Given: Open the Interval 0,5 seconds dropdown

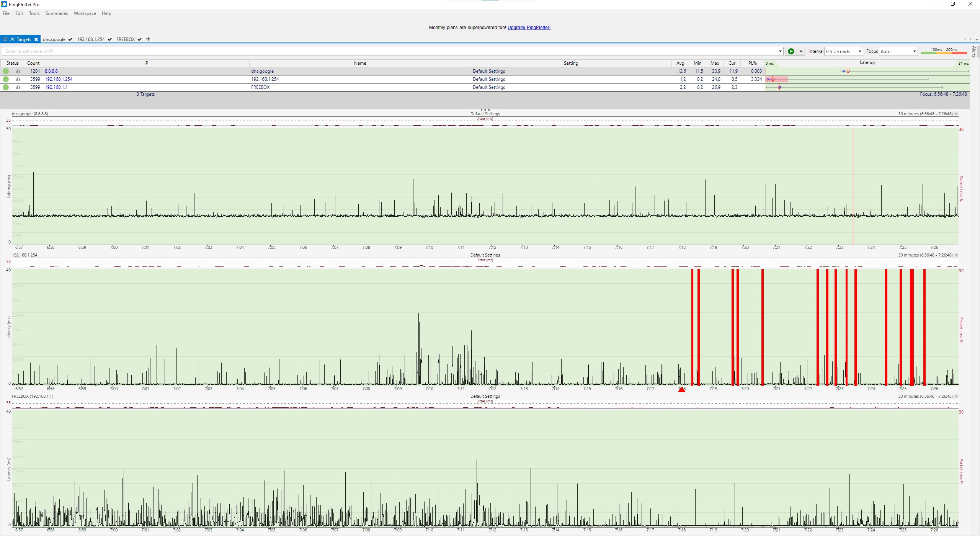Looking at the screenshot, I should 844,51.
